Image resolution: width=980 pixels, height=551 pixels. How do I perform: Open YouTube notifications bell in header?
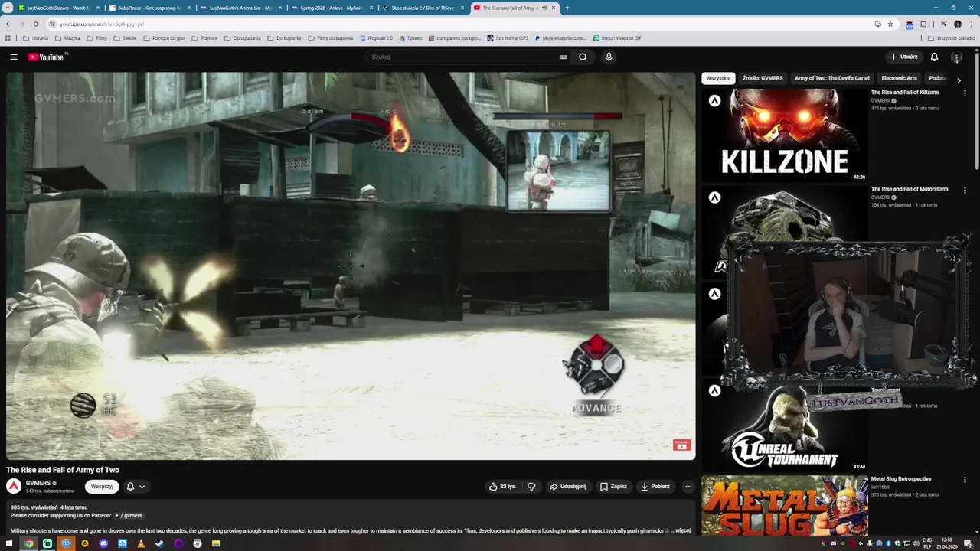(934, 57)
